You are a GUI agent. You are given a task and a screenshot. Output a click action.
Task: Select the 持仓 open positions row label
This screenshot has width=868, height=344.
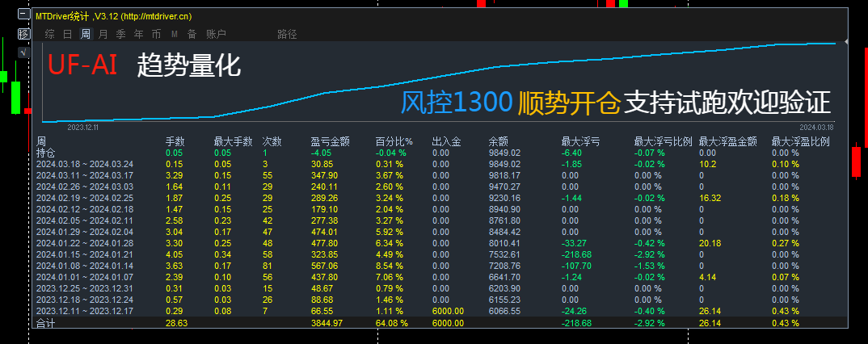tap(46, 153)
